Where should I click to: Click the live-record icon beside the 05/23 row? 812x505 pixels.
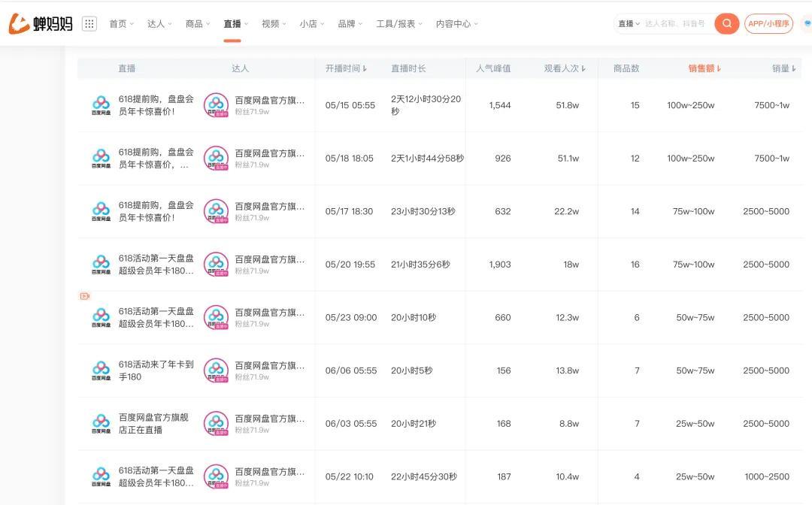click(85, 296)
